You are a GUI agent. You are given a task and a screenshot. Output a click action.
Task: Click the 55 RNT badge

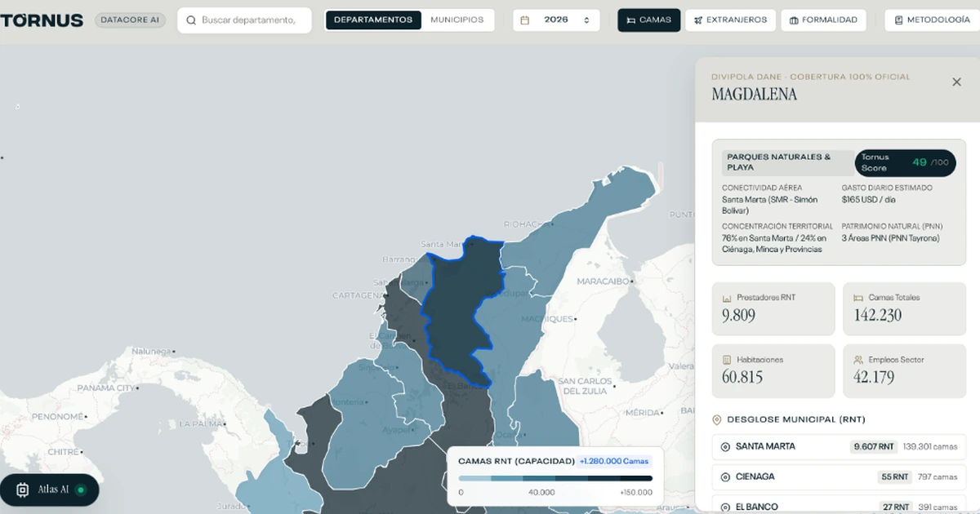coord(894,476)
